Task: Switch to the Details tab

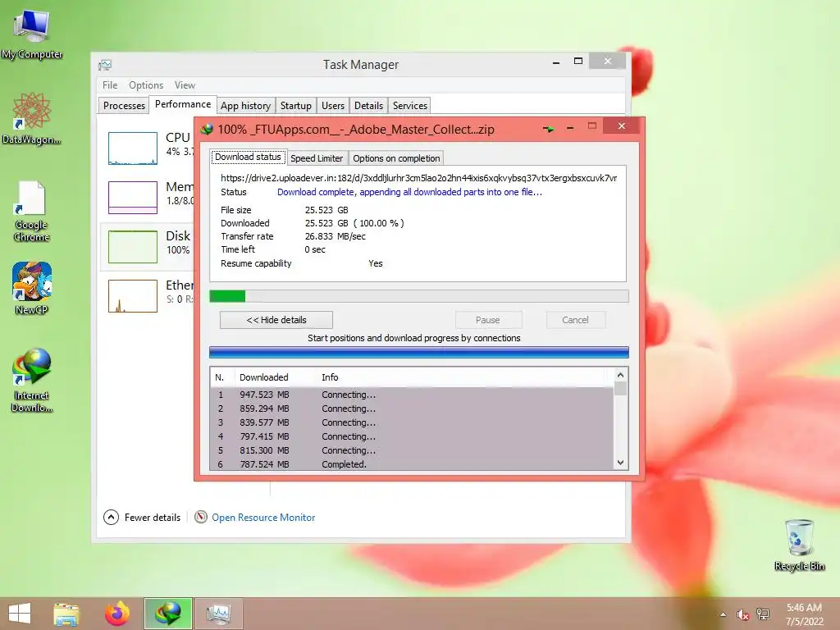Action: tap(368, 106)
